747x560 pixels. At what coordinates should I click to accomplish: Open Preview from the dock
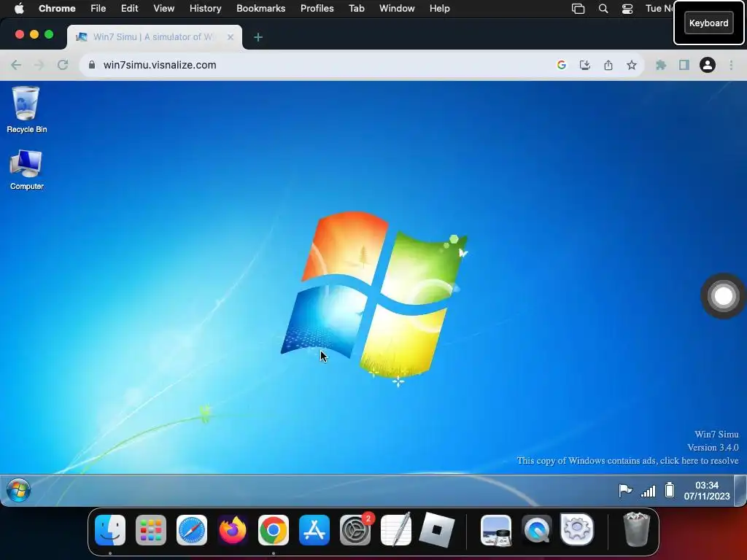pos(496,530)
